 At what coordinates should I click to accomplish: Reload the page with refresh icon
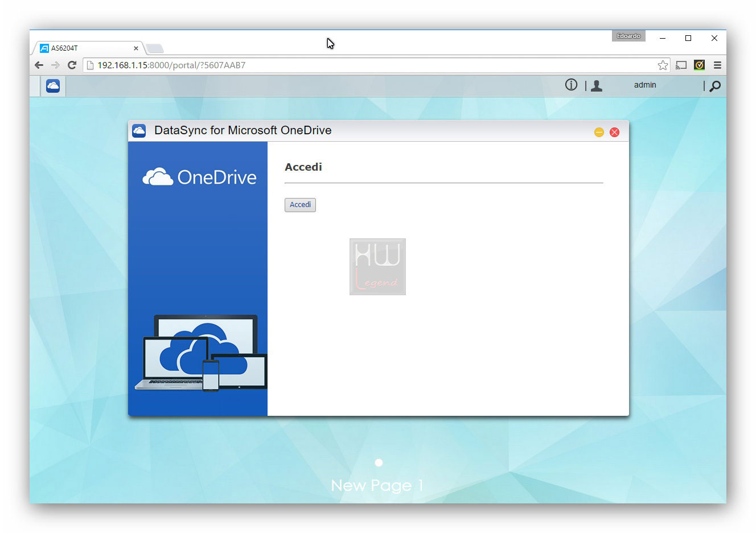pyautogui.click(x=72, y=65)
